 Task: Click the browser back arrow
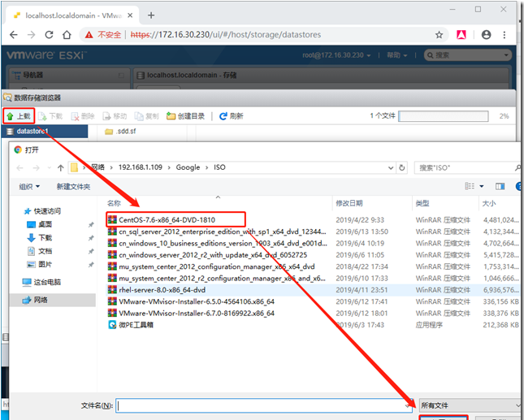(13, 35)
